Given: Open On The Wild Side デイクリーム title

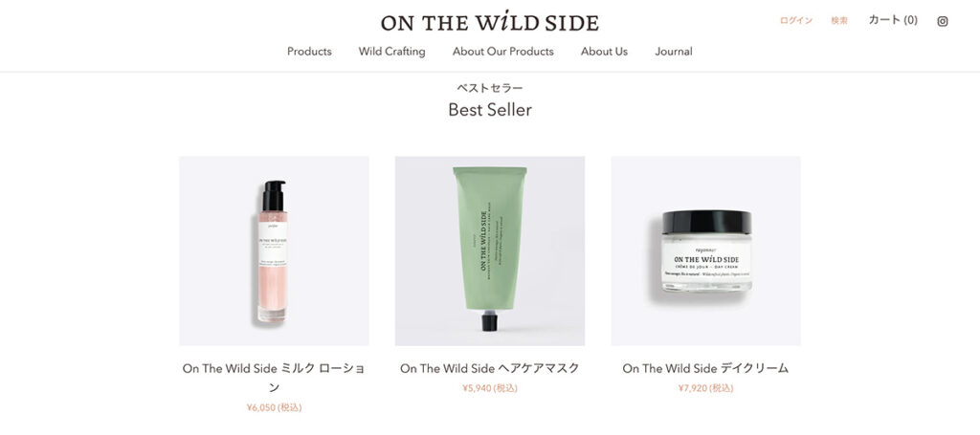Looking at the screenshot, I should [705, 368].
